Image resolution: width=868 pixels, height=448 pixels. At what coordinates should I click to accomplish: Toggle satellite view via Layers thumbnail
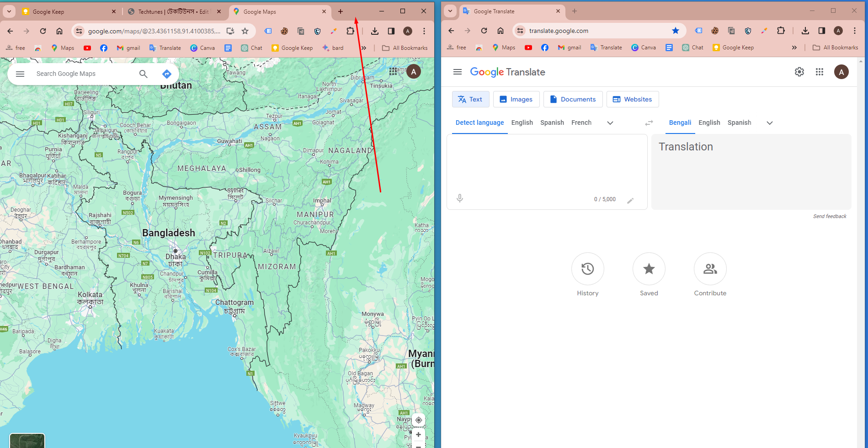point(27,440)
